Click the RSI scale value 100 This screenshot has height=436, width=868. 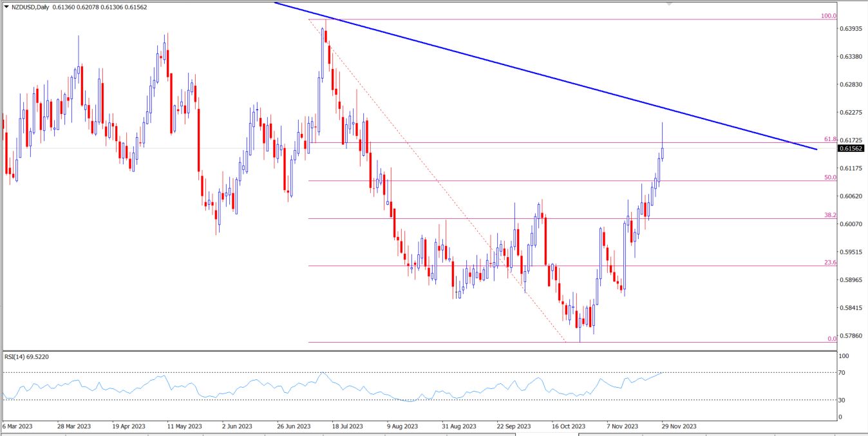click(x=844, y=356)
